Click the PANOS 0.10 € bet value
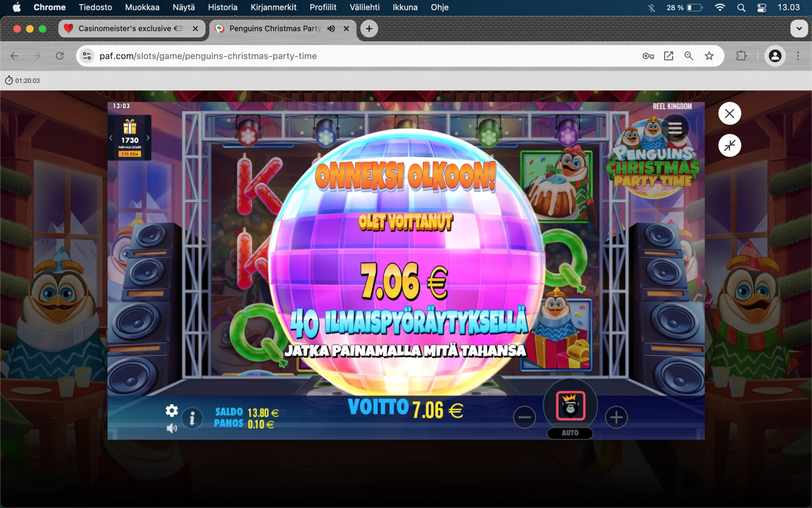 point(244,424)
